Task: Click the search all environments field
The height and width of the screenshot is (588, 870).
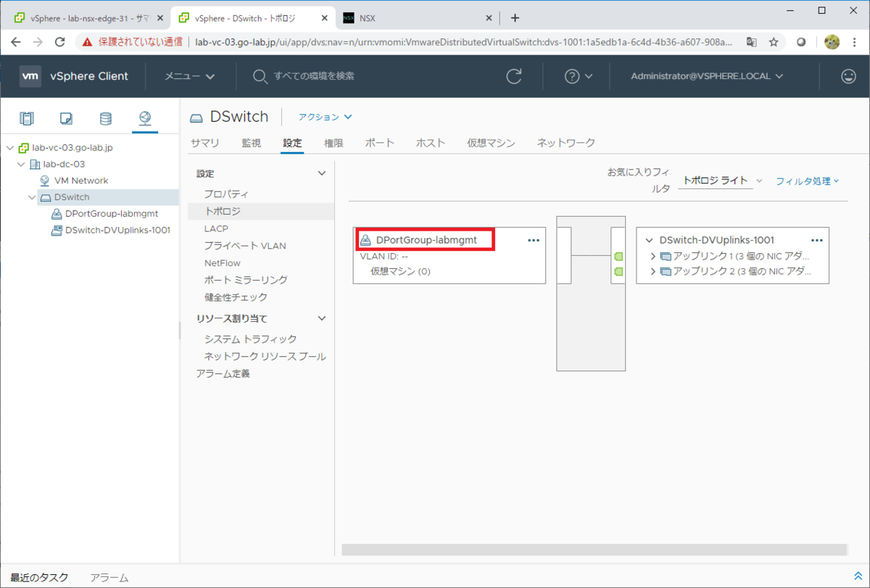Action: click(315, 76)
